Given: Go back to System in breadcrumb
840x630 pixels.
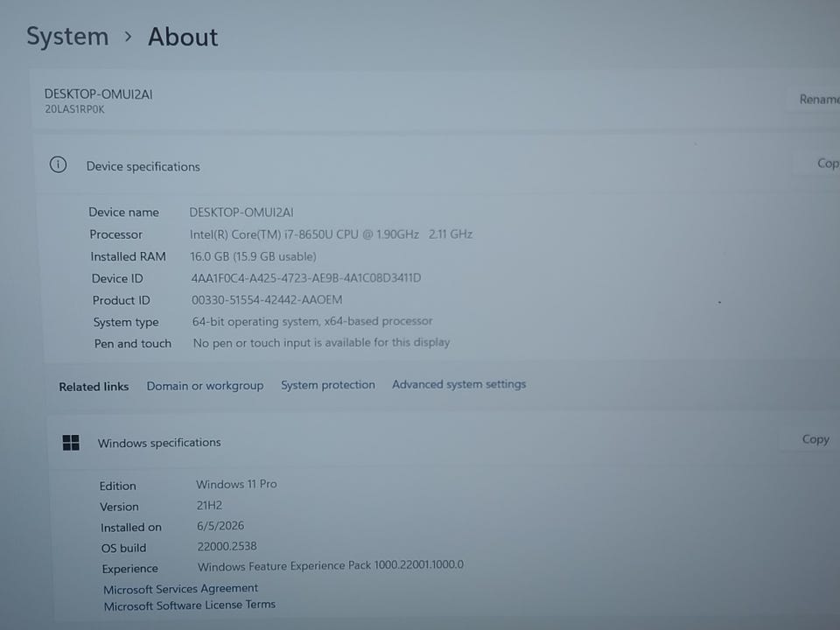Looking at the screenshot, I should pyautogui.click(x=67, y=37).
